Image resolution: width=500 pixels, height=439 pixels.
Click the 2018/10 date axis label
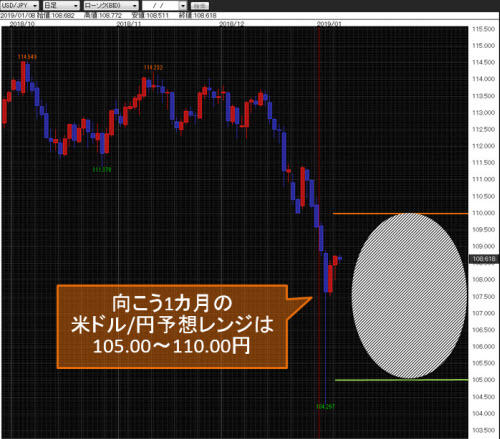point(22,24)
